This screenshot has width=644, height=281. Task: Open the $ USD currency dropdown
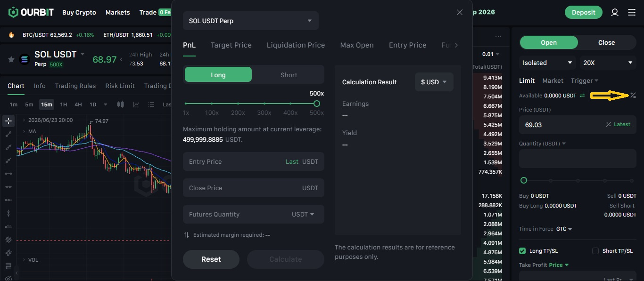point(434,82)
